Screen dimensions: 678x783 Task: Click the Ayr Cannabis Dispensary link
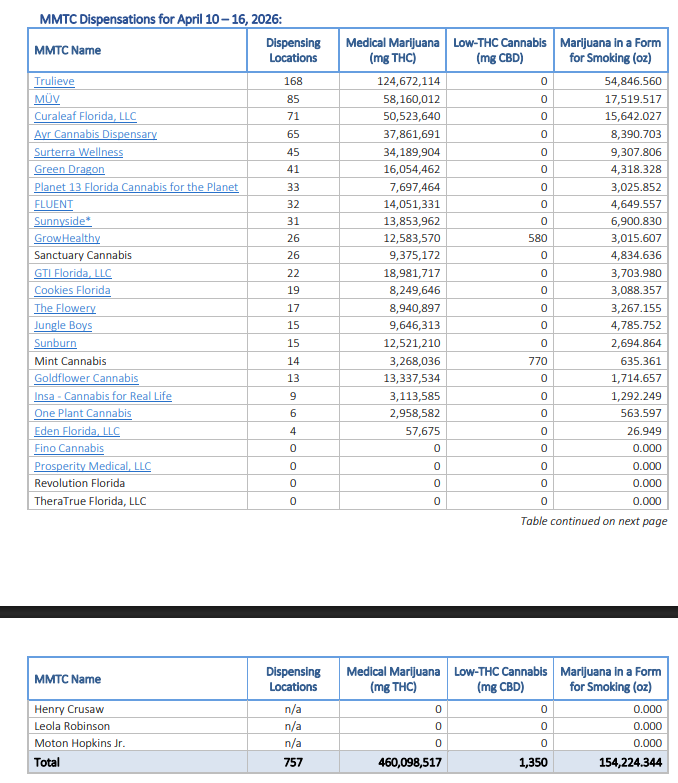pyautogui.click(x=95, y=134)
